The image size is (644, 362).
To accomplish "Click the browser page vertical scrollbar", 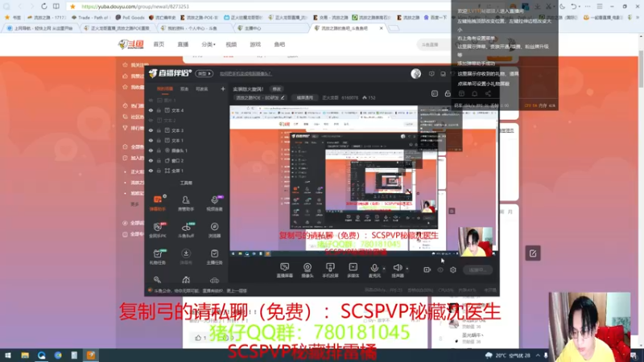I will point(641,68).
